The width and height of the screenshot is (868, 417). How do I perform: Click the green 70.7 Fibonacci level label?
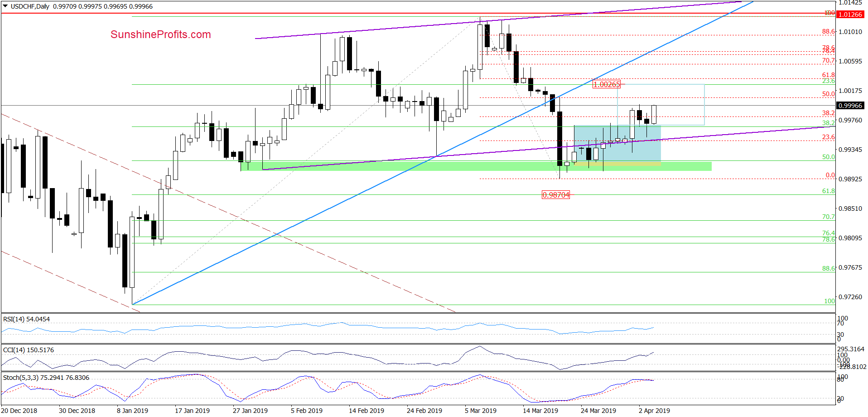pos(829,217)
